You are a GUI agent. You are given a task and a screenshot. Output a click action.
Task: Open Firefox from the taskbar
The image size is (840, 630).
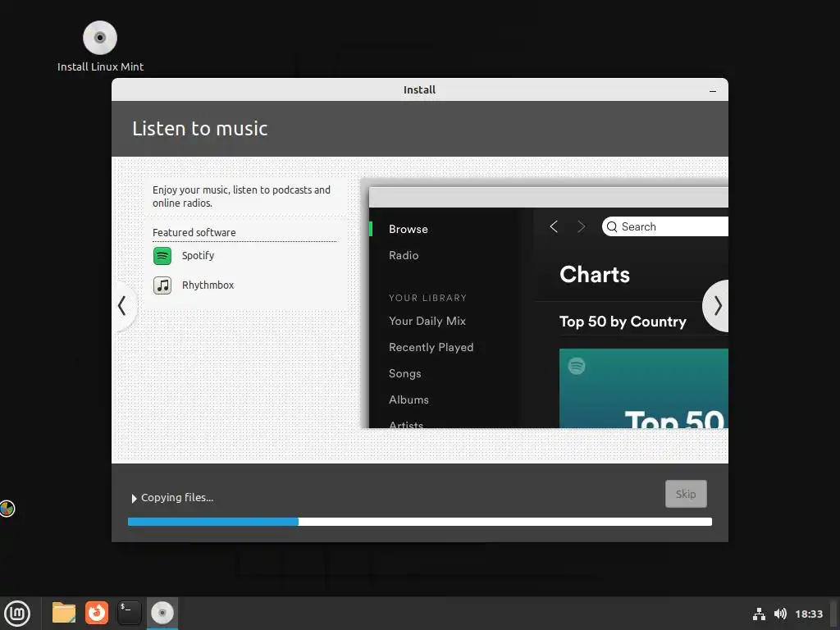(97, 613)
